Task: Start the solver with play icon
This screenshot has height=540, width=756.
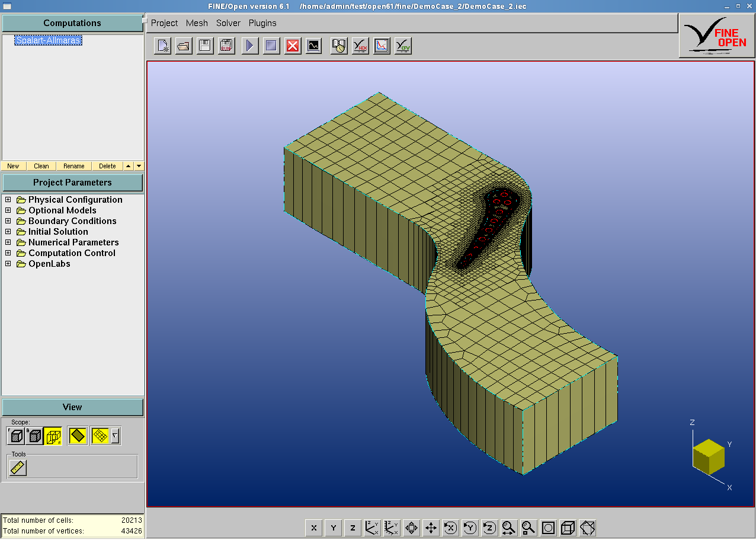Action: (x=250, y=46)
